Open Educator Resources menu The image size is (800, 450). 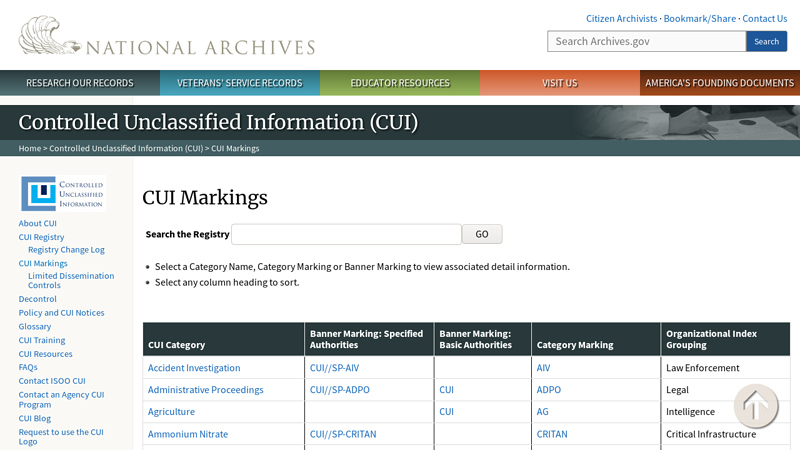[x=400, y=83]
